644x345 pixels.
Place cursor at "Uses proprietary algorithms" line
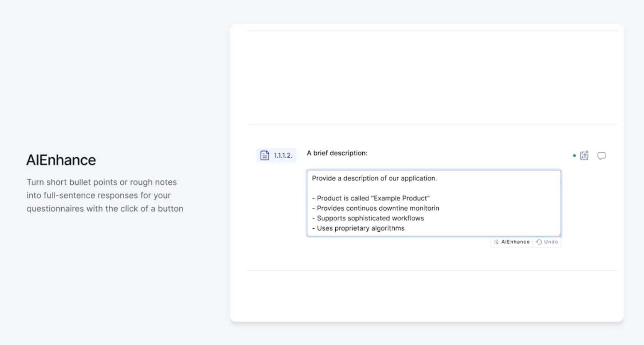point(360,228)
